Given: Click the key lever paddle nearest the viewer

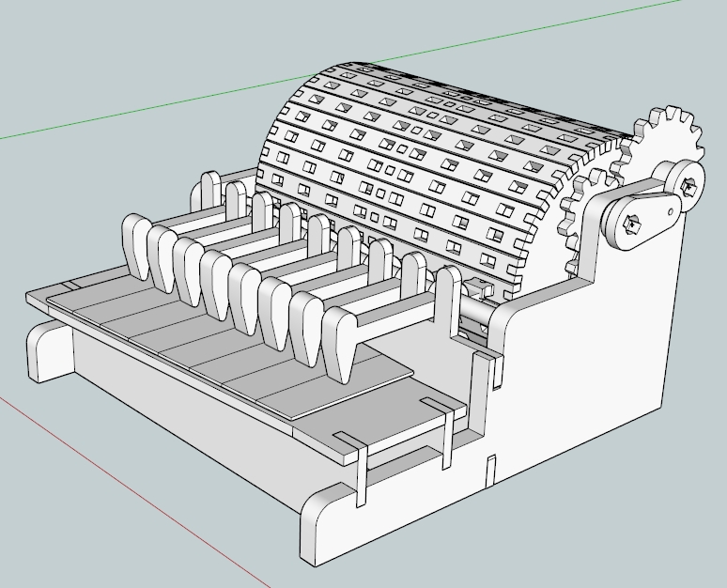Looking at the screenshot, I should pos(340,344).
